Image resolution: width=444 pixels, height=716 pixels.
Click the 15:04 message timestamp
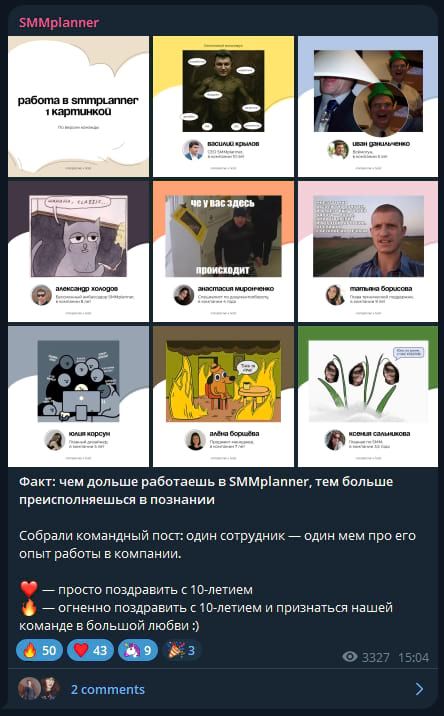tap(413, 658)
